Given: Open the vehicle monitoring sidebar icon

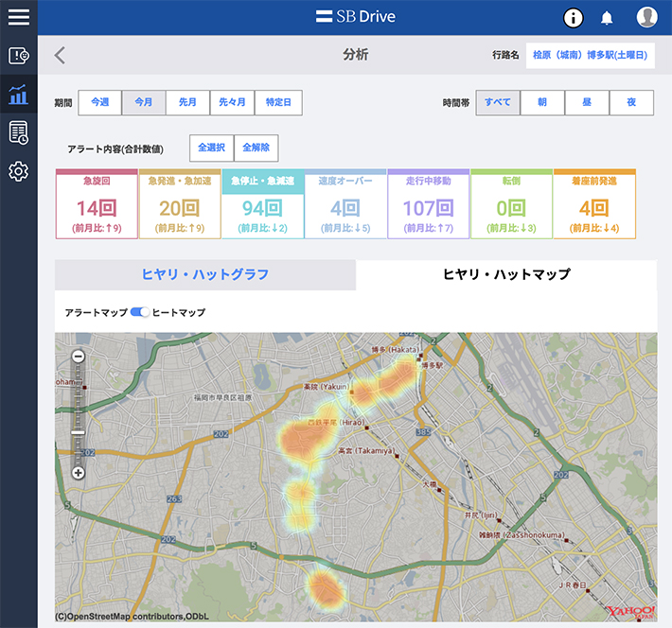Looking at the screenshot, I should [18, 56].
